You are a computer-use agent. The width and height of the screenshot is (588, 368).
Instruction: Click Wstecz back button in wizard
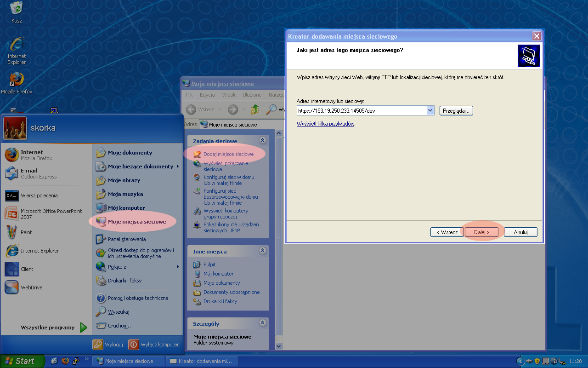(x=447, y=232)
